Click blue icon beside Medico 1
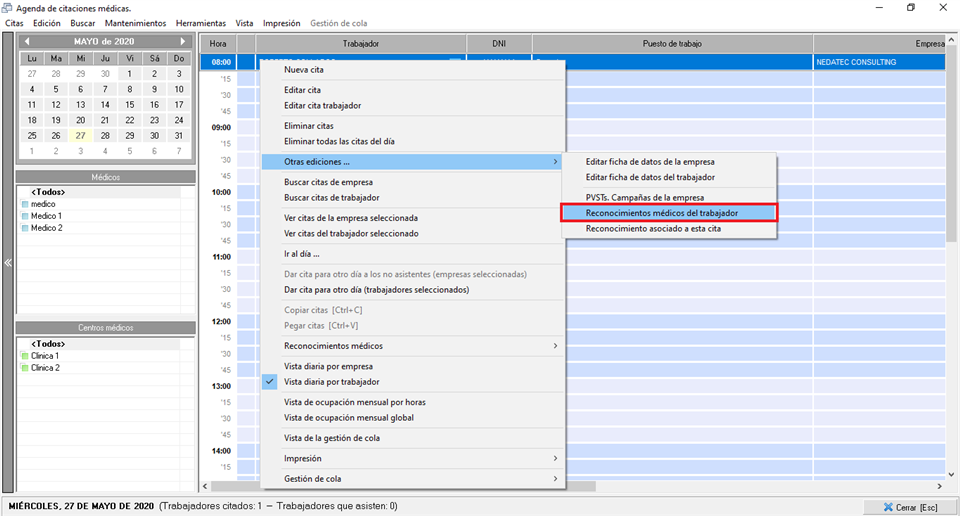This screenshot has width=960, height=516. click(x=25, y=216)
